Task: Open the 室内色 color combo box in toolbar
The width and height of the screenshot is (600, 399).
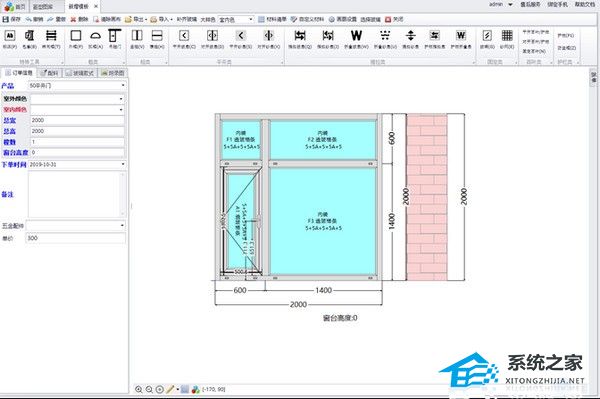Action: click(x=236, y=19)
